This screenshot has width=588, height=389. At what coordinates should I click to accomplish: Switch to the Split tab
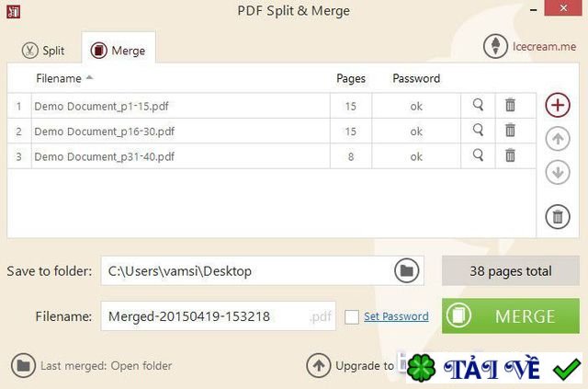[43, 51]
